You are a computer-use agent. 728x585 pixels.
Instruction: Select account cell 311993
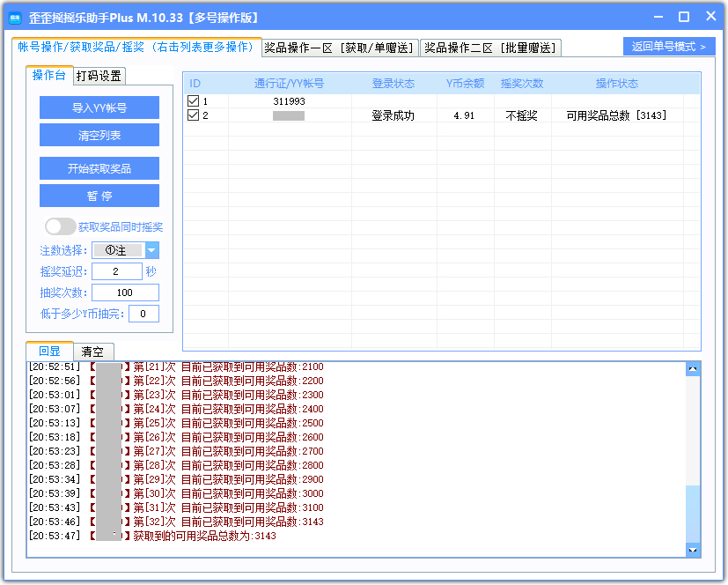point(290,101)
